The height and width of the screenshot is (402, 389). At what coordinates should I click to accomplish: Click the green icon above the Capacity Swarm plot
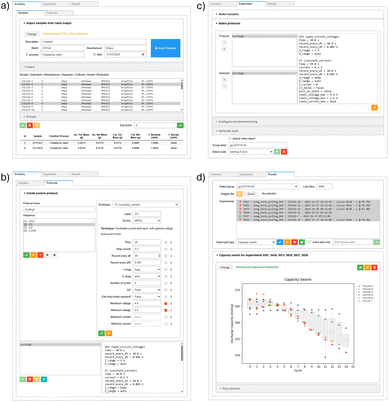pos(360,267)
